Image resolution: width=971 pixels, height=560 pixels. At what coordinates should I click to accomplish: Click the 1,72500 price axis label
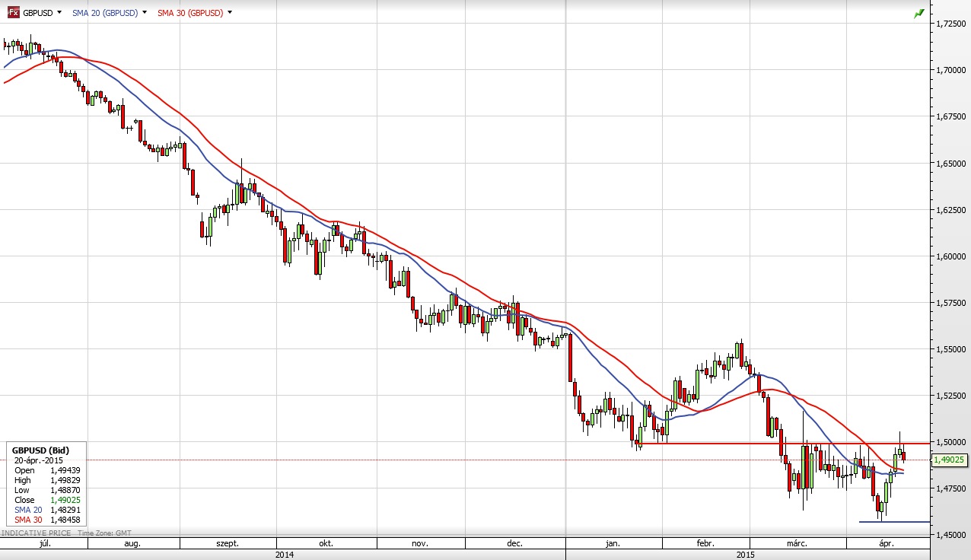pyautogui.click(x=951, y=24)
